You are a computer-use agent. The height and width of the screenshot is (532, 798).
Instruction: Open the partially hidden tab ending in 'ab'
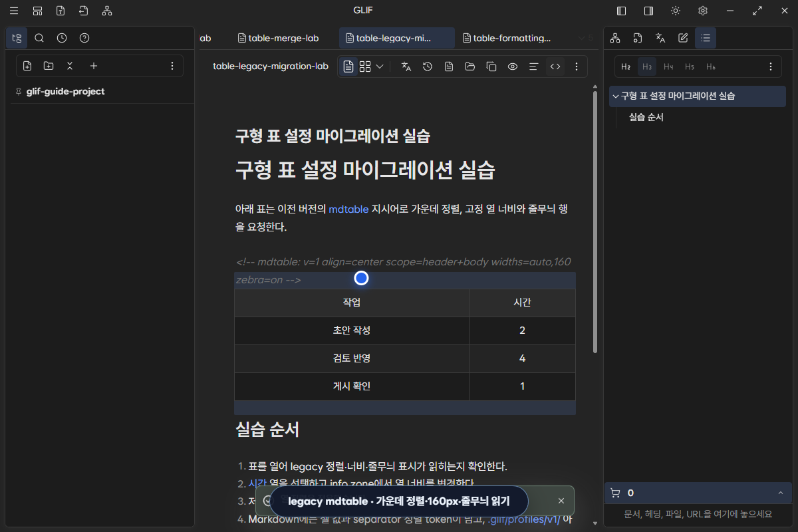(x=206, y=38)
